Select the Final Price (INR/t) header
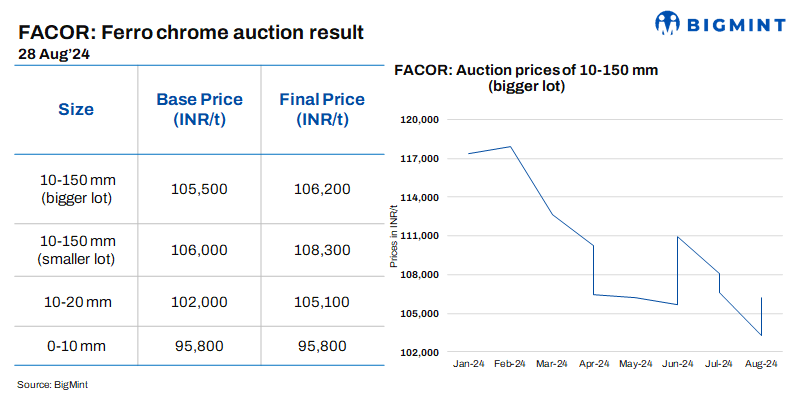Viewport: 804px width, 401px height. click(x=322, y=109)
